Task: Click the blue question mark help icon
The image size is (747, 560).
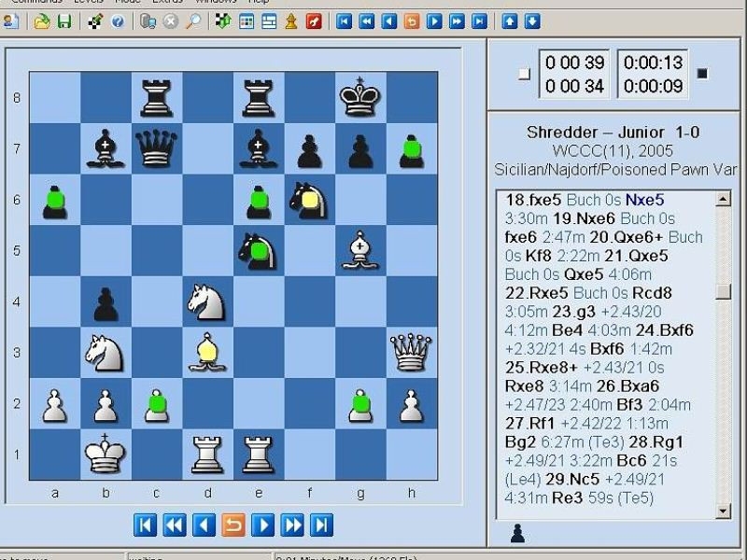Action: (x=118, y=21)
